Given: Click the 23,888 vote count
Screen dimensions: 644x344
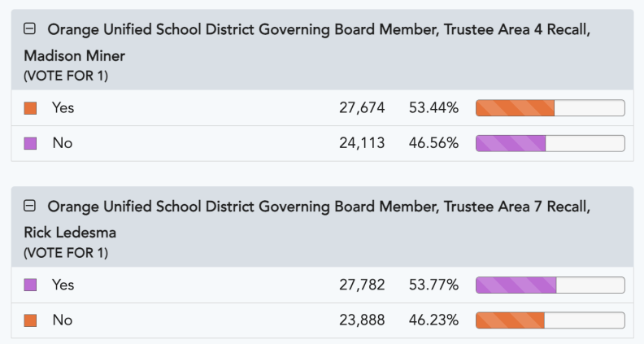Looking at the screenshot, I should [x=362, y=320].
